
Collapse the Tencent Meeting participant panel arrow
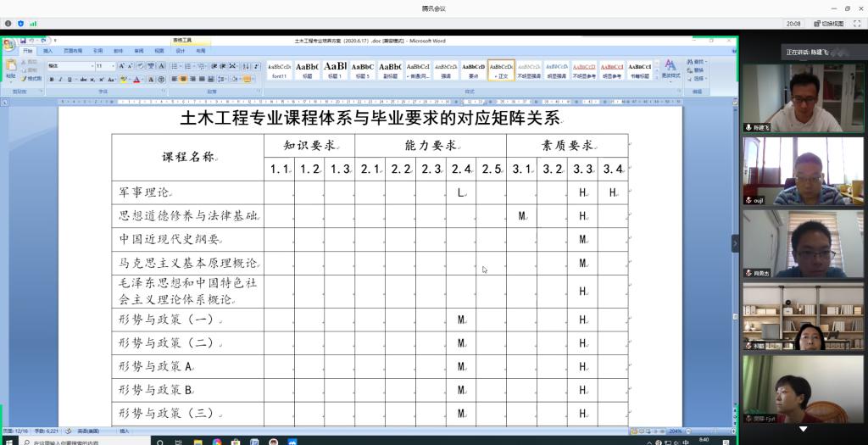(735, 243)
